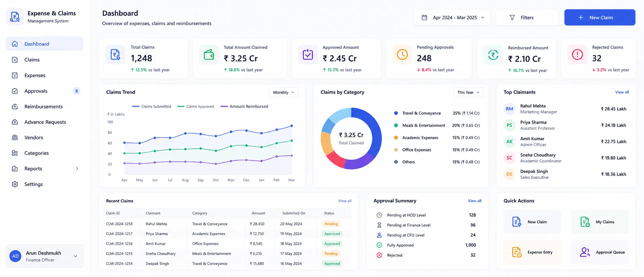Screen dimensions: 644x277
Task: Click the Pending at CFO Level person icon
Action: pos(379,235)
